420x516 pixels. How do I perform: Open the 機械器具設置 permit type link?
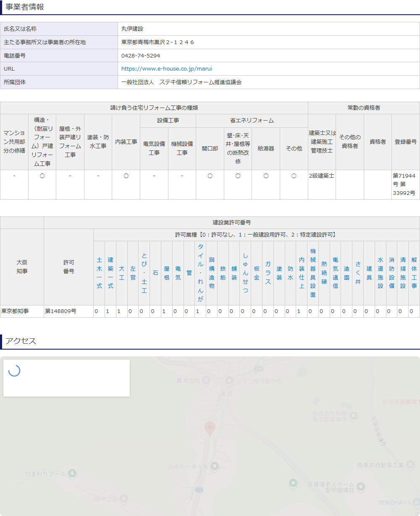[313, 273]
